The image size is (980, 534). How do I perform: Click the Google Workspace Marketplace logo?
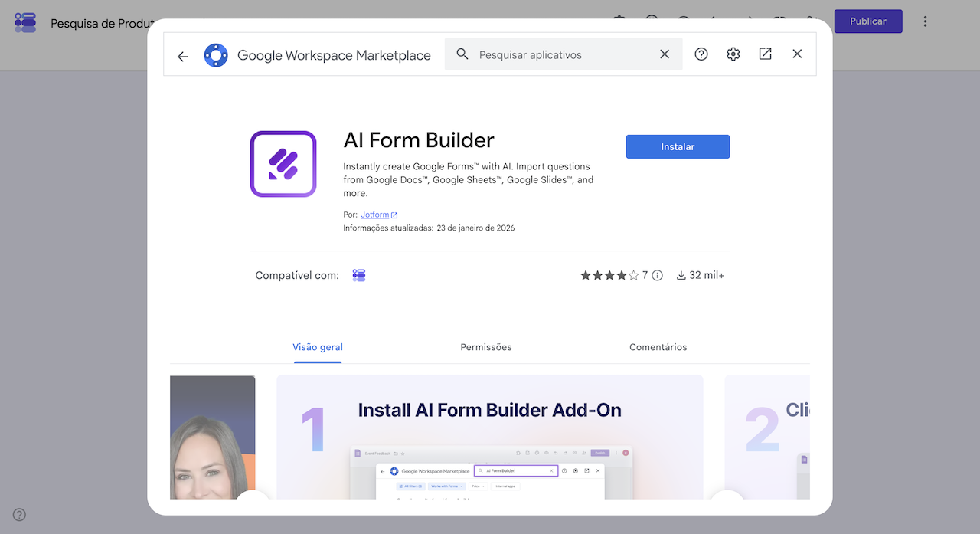pos(216,55)
